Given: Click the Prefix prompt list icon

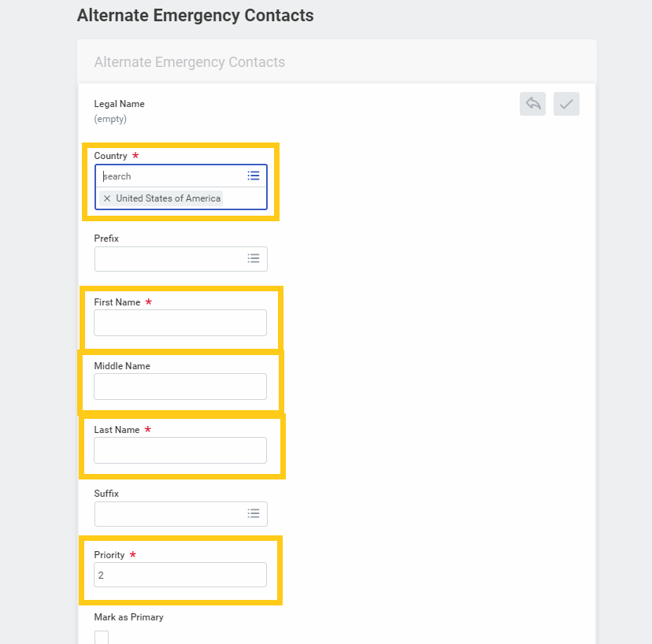Looking at the screenshot, I should [x=253, y=258].
